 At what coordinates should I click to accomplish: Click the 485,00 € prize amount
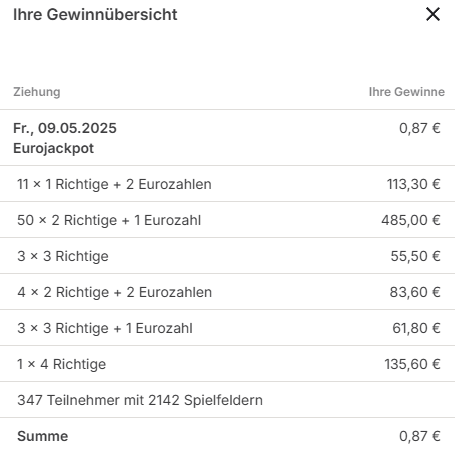click(411, 220)
